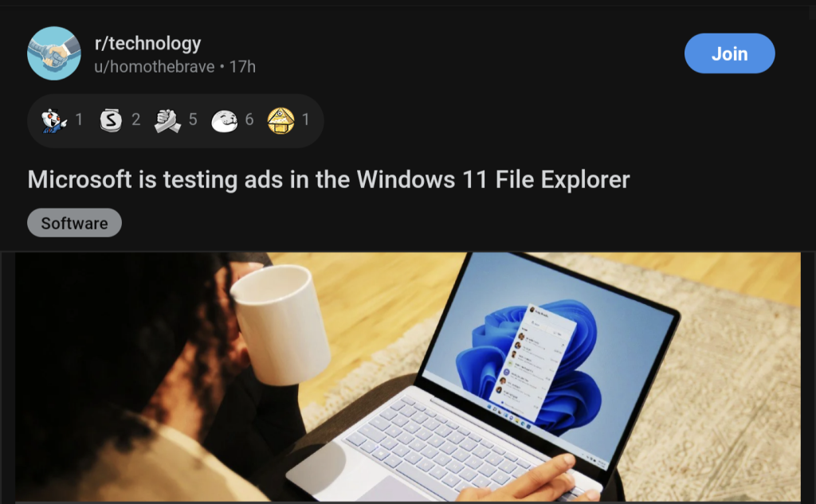
Task: Click the 17h post timestamp
Action: click(242, 67)
